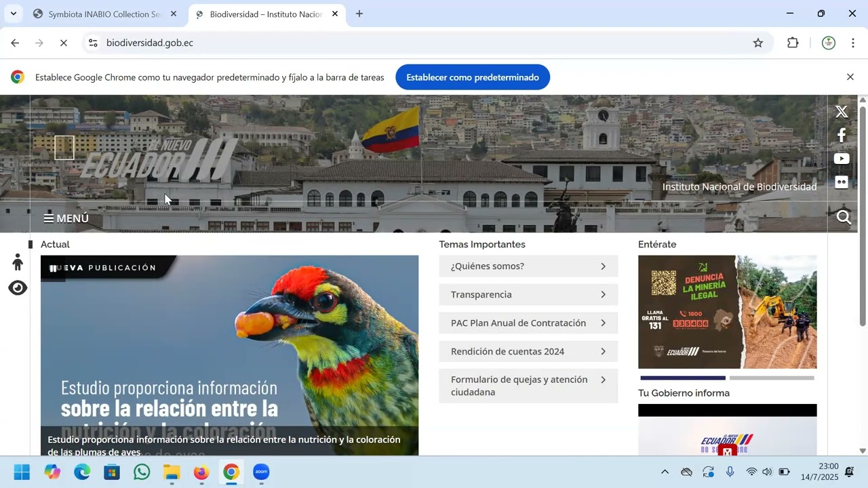Image resolution: width=868 pixels, height=488 pixels.
Task: Expand the PAC Plan Anual chevron arrow
Action: click(x=603, y=323)
